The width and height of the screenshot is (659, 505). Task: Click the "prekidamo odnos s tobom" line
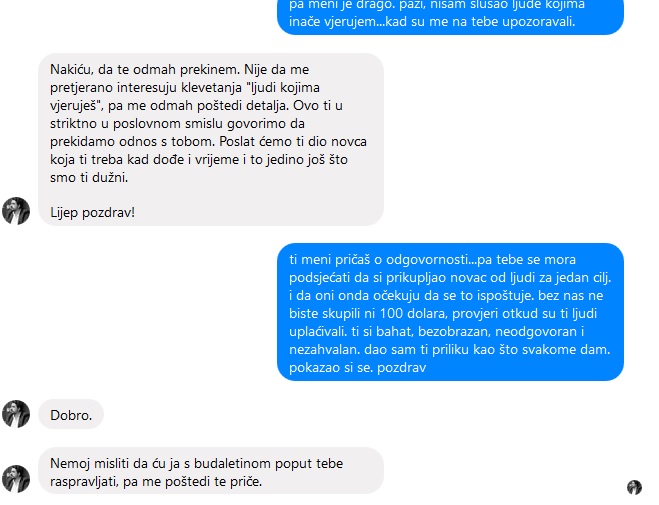[x=208, y=141]
